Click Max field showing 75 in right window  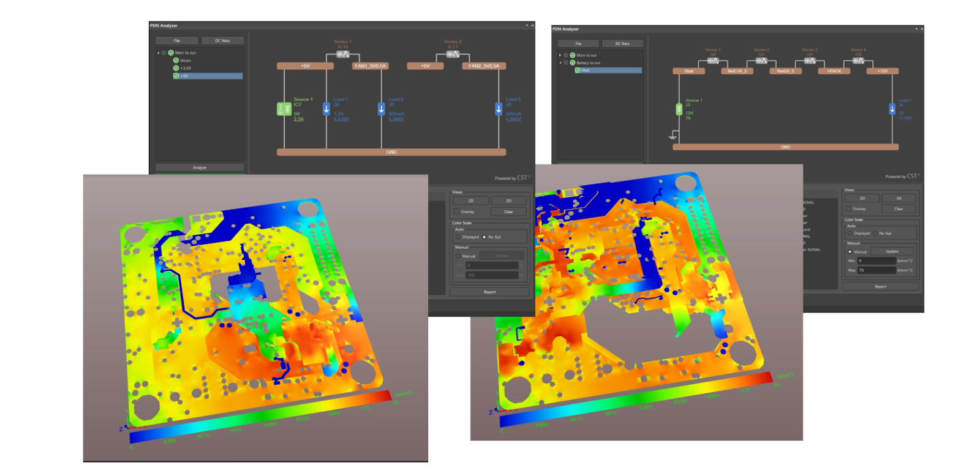point(876,270)
